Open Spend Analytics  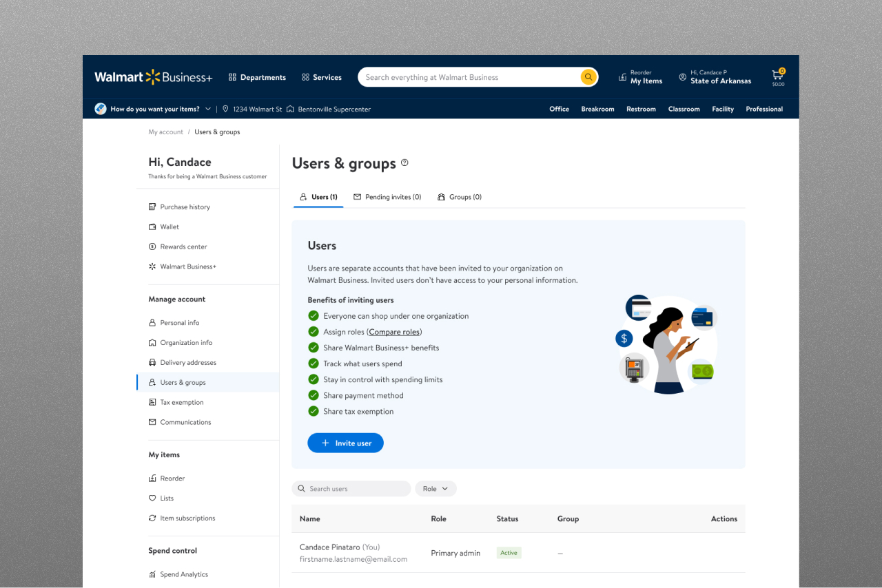coord(184,574)
